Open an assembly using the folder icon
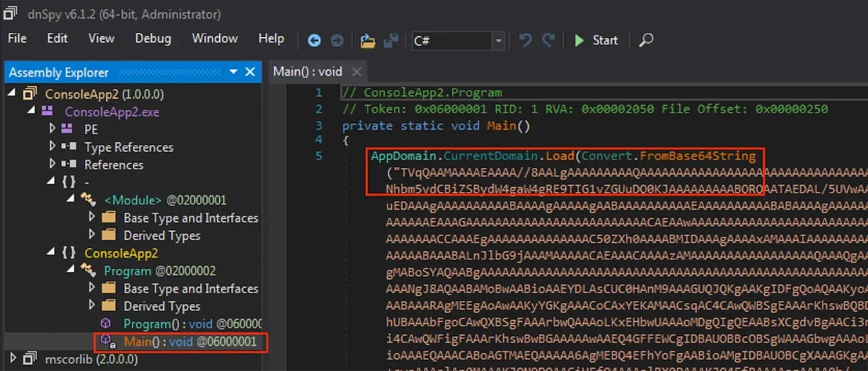The width and height of the screenshot is (868, 371). 368,40
